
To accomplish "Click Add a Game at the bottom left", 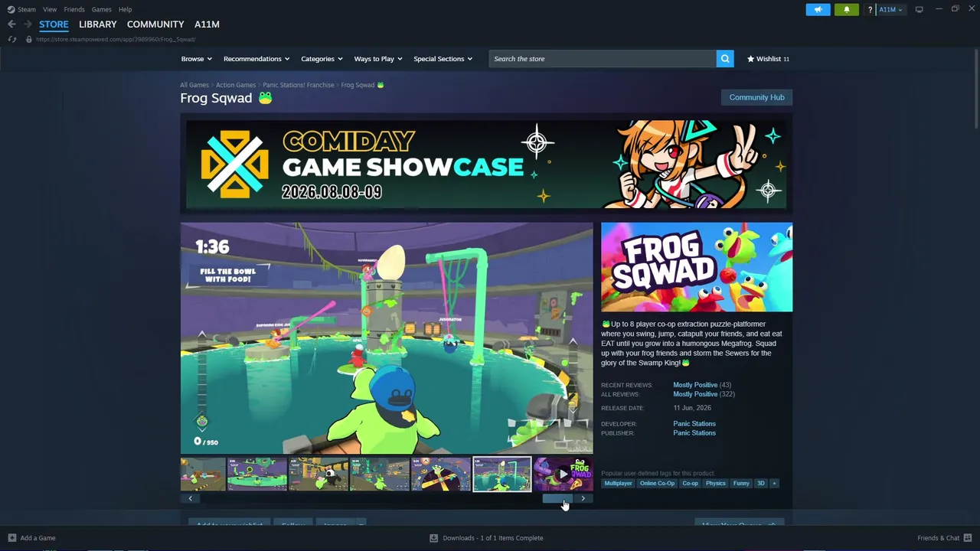I will coord(31,538).
